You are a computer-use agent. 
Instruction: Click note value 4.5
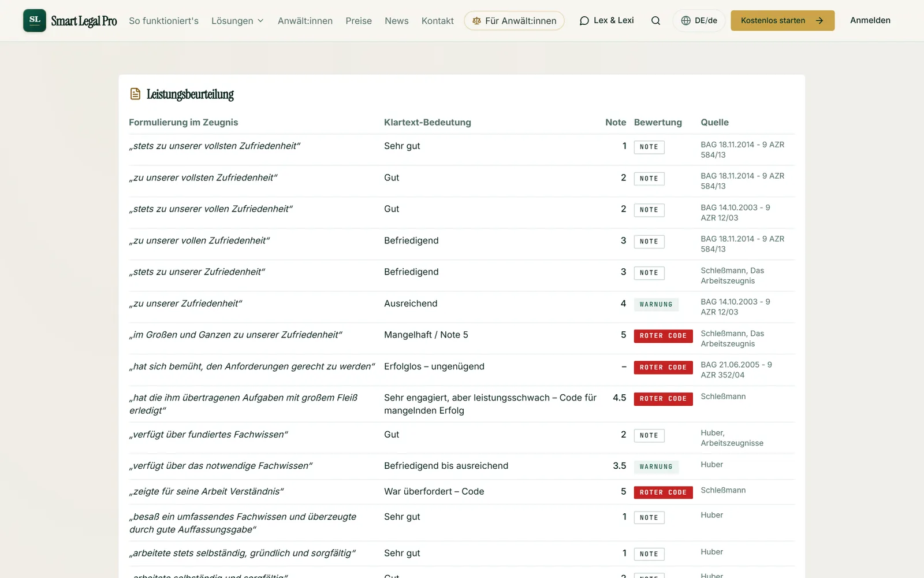pyautogui.click(x=620, y=398)
